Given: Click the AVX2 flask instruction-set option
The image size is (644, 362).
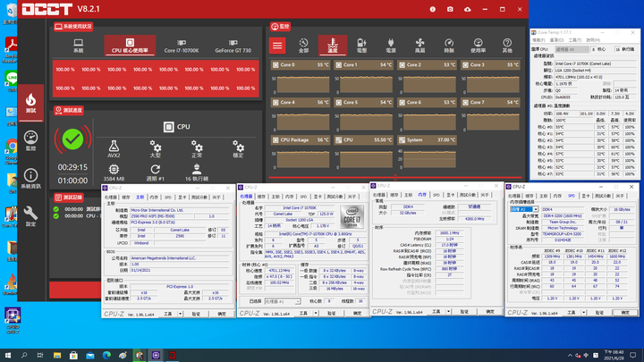Looking at the screenshot, I should coord(114,149).
